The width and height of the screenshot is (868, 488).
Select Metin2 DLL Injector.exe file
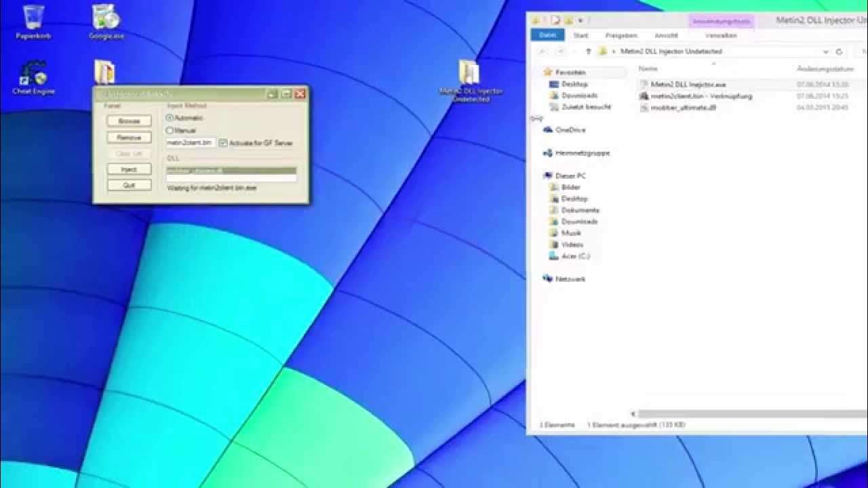688,85
